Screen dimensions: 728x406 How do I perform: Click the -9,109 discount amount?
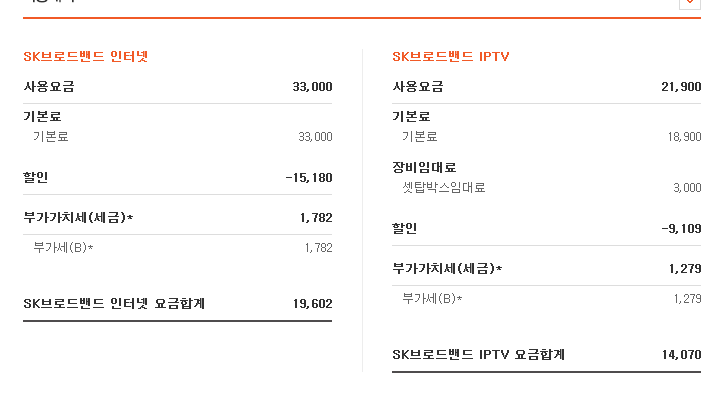click(x=681, y=228)
